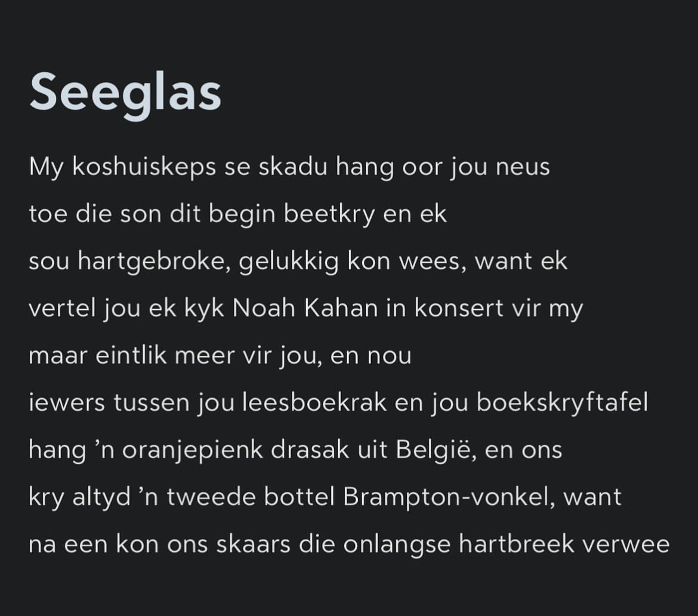This screenshot has height=616, width=698.
Task: Click the word 'konsert' in fourth line
Action: (459, 309)
